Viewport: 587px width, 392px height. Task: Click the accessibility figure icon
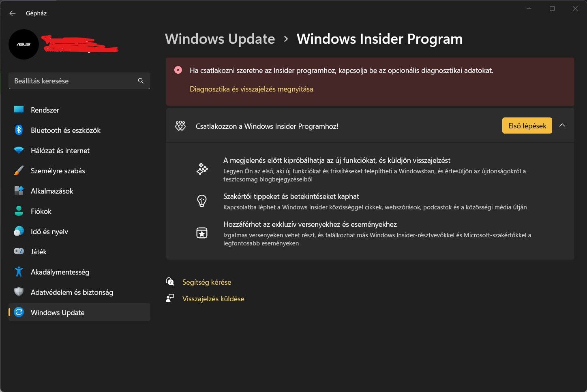19,272
